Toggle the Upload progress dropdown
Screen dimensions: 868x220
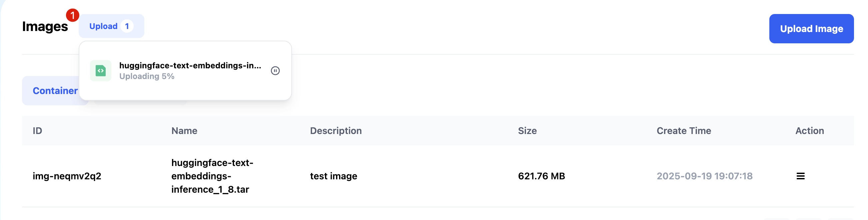[103, 26]
